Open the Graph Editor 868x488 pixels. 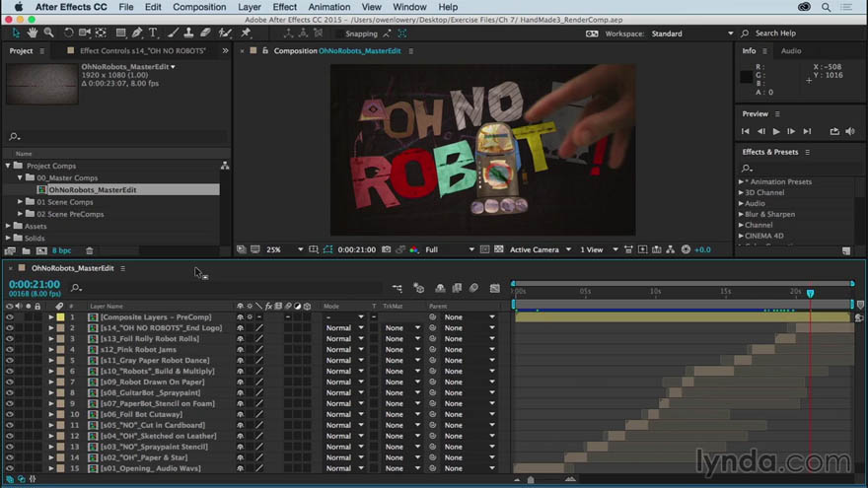495,288
